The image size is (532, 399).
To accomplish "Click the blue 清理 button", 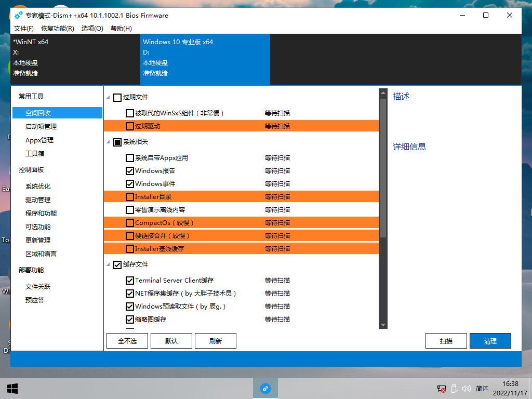I will tap(490, 341).
